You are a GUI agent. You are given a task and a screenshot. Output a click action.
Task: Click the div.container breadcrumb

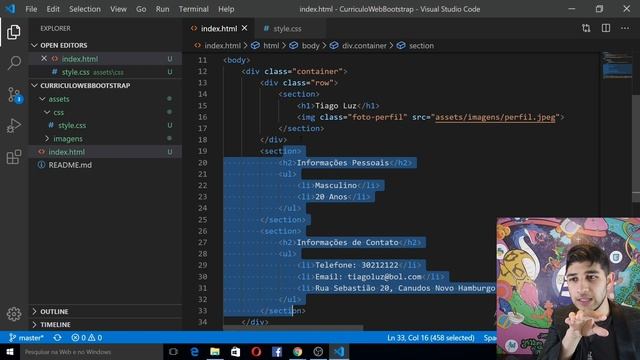point(364,46)
